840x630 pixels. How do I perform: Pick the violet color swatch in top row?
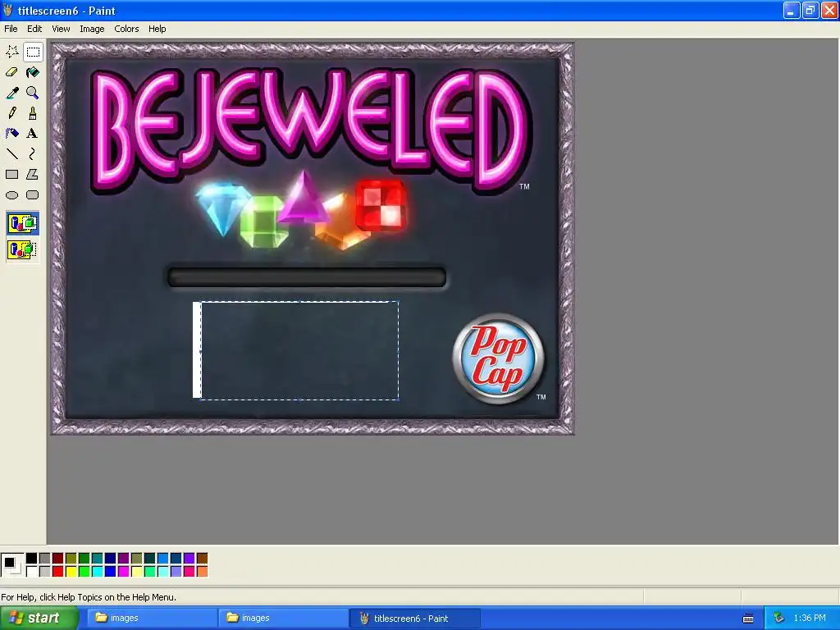tap(189, 559)
